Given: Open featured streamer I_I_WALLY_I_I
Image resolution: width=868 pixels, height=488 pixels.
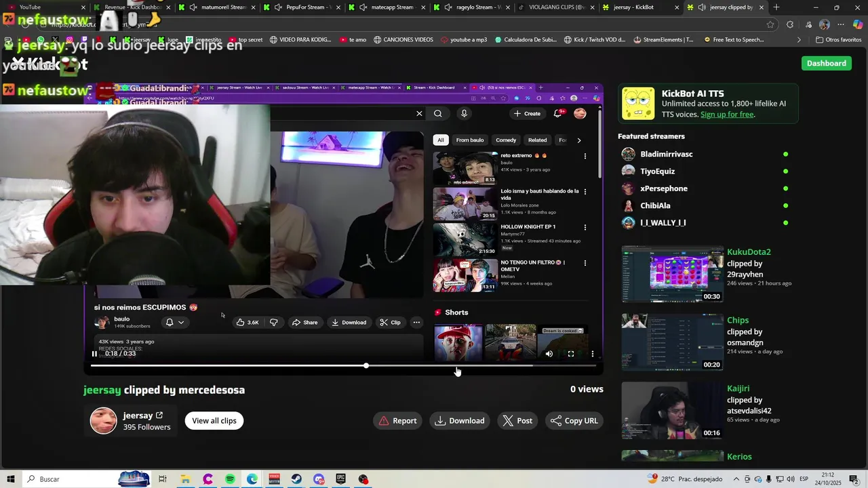Looking at the screenshot, I should point(663,223).
